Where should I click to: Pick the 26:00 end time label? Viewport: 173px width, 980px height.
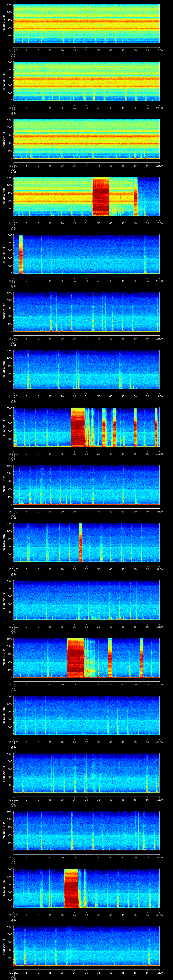click(x=159, y=223)
